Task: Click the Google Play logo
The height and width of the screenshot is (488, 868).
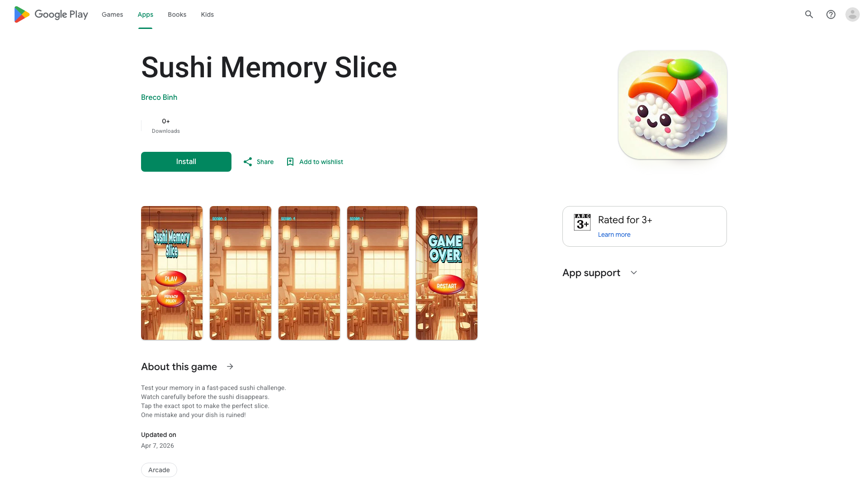Action: (51, 14)
